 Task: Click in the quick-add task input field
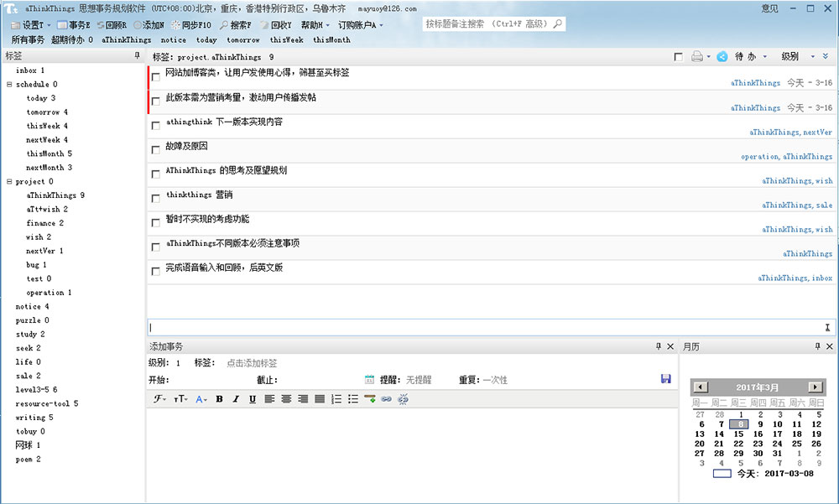490,327
